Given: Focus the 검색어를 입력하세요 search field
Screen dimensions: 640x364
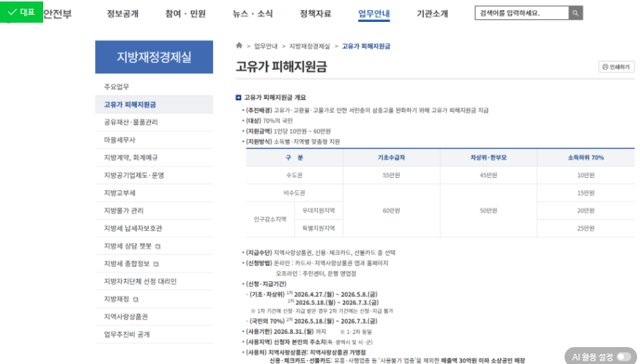Looking at the screenshot, I should point(521,13).
